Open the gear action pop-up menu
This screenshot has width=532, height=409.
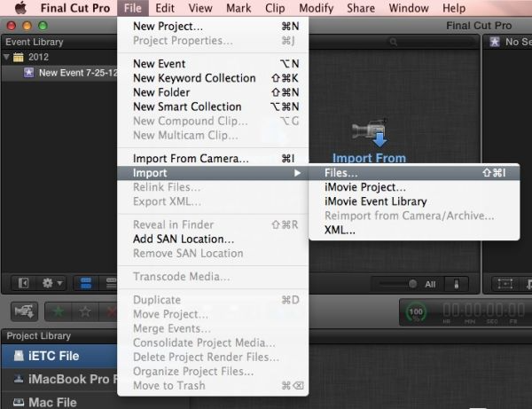click(51, 283)
